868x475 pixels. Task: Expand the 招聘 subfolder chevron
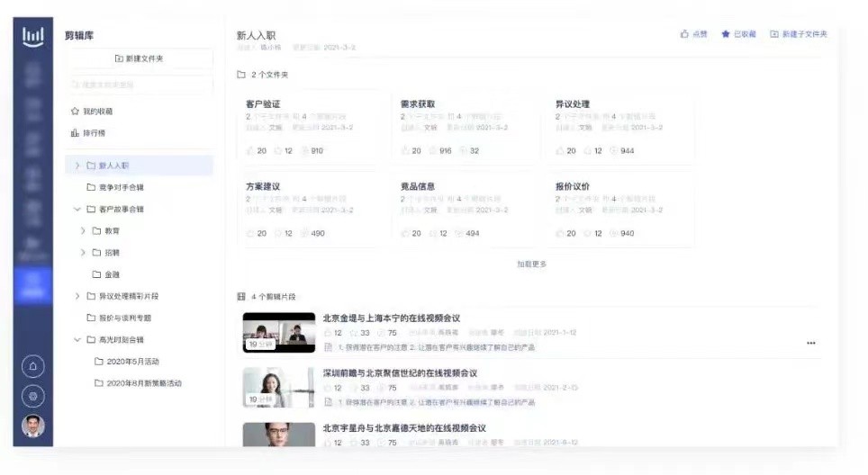coord(83,252)
